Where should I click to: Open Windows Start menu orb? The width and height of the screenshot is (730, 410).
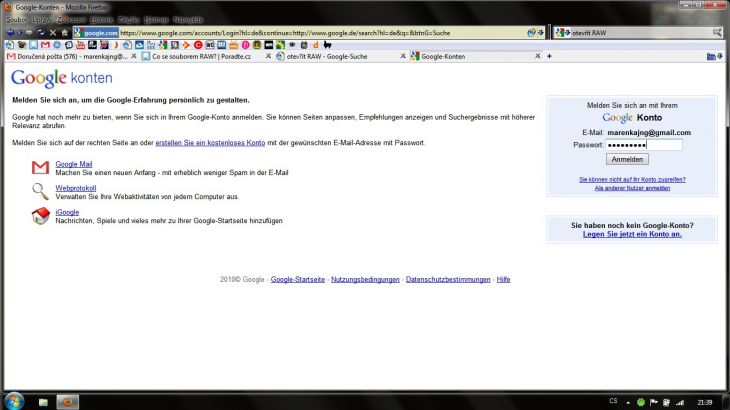[x=14, y=401]
